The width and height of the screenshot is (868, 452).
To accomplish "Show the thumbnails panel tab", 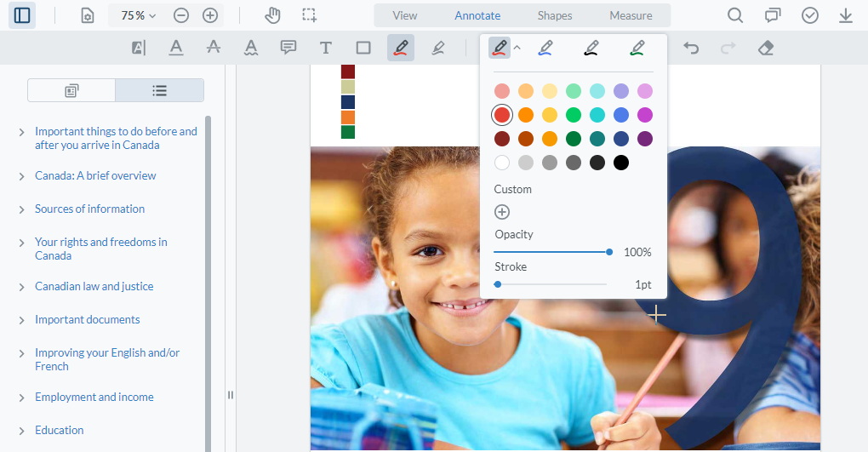I will click(x=71, y=90).
